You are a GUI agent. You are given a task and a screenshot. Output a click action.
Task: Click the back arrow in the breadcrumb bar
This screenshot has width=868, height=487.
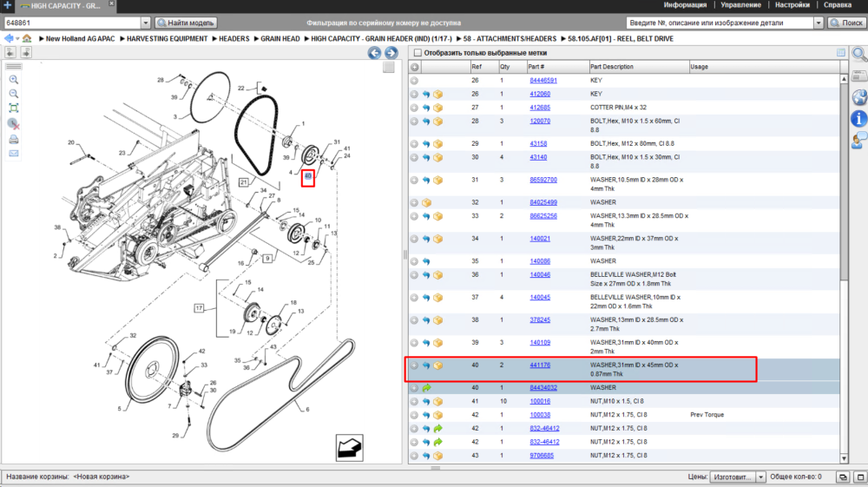coord(9,39)
